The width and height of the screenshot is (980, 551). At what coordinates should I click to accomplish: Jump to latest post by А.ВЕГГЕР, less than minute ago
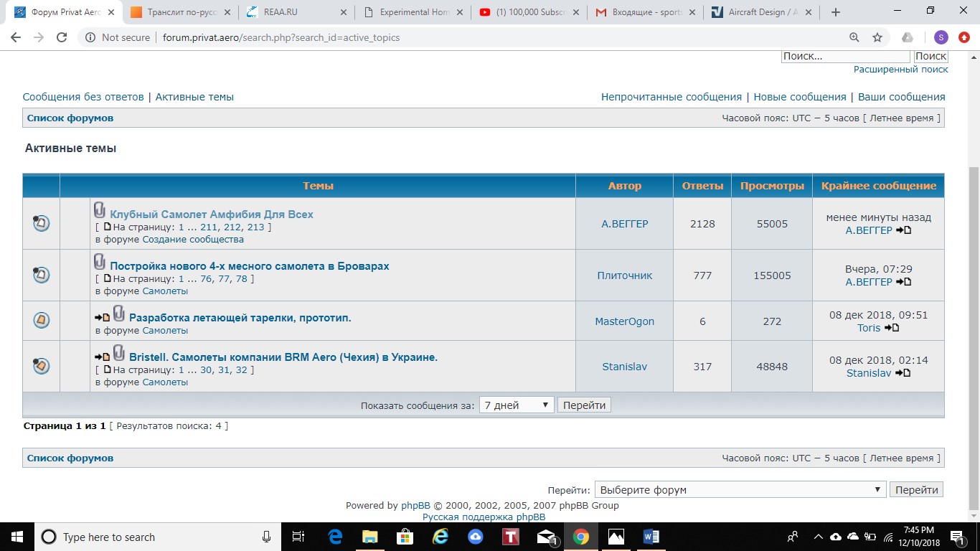tap(904, 230)
